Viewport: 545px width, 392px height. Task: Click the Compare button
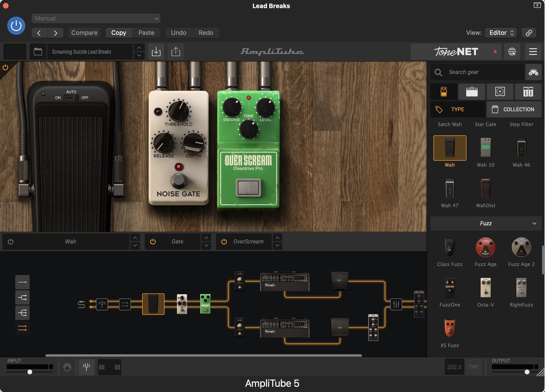pyautogui.click(x=84, y=33)
